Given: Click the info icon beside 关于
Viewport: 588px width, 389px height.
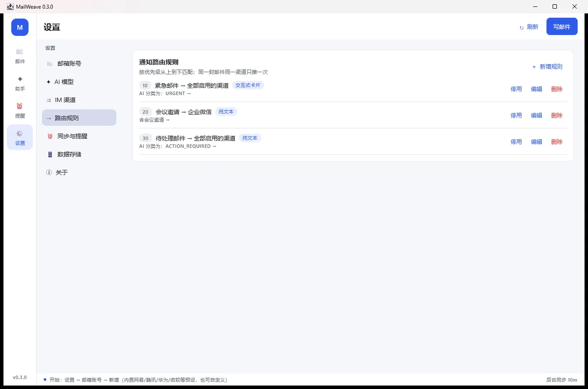Looking at the screenshot, I should tap(49, 173).
